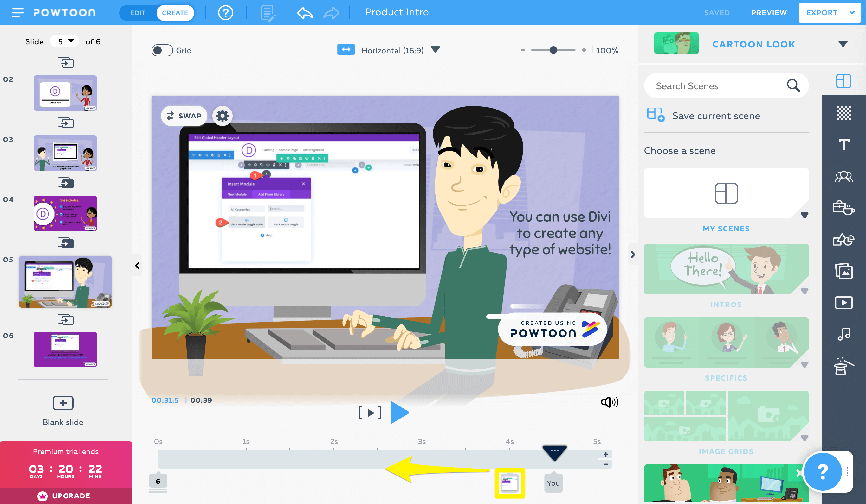
Task: Open the Sound panel from the sidebar
Action: [x=844, y=333]
